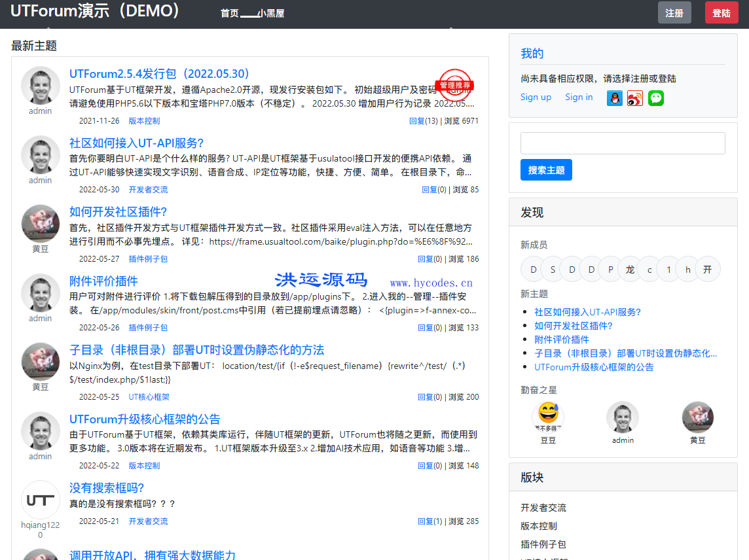Click admin avatar beside 附件评价插件 post
Screen dimensions: 749x560
[40, 292]
